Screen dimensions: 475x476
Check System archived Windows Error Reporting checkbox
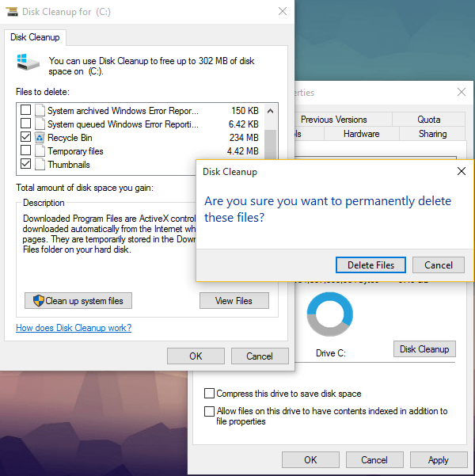pos(26,110)
